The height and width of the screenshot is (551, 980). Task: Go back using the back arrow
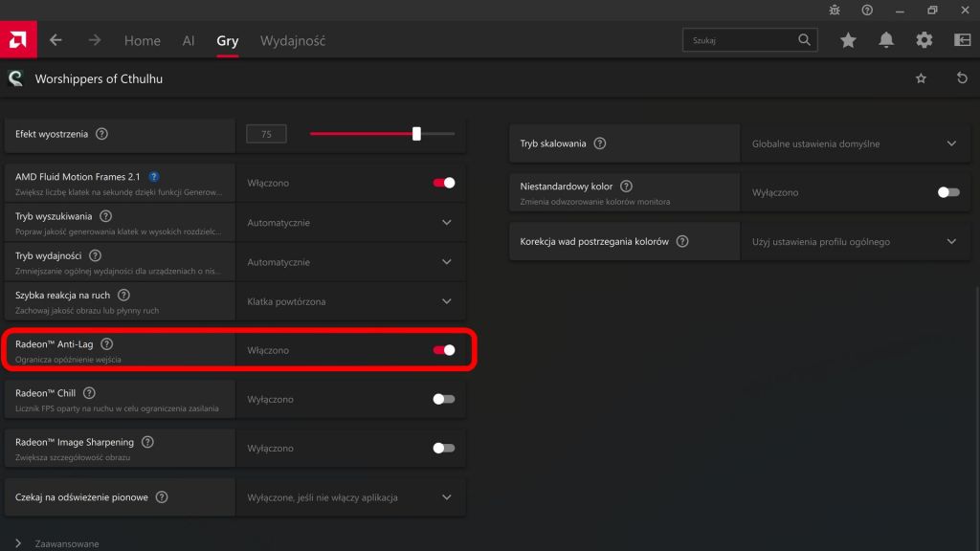pyautogui.click(x=56, y=40)
